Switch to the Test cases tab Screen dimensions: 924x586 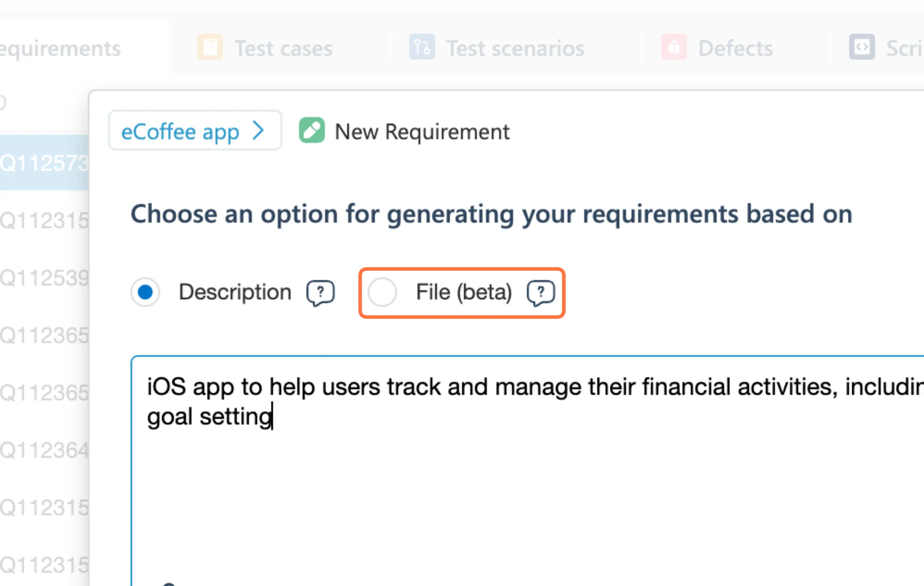[x=283, y=48]
